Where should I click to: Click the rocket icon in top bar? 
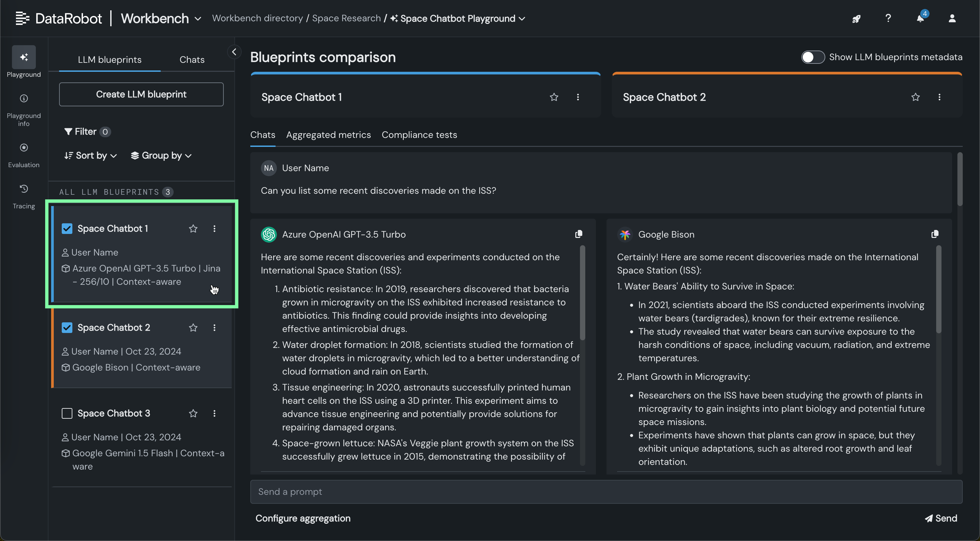(857, 18)
